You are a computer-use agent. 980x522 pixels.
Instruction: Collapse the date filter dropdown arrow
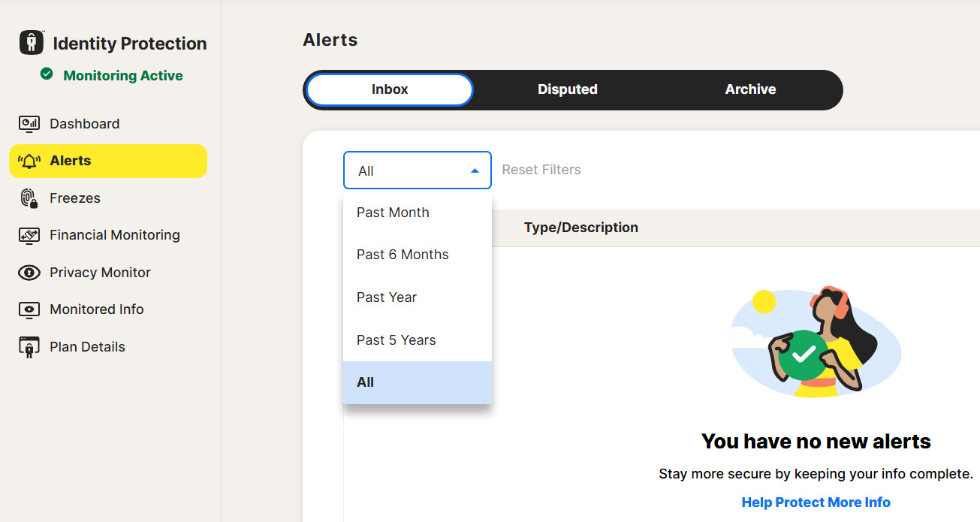coord(475,171)
